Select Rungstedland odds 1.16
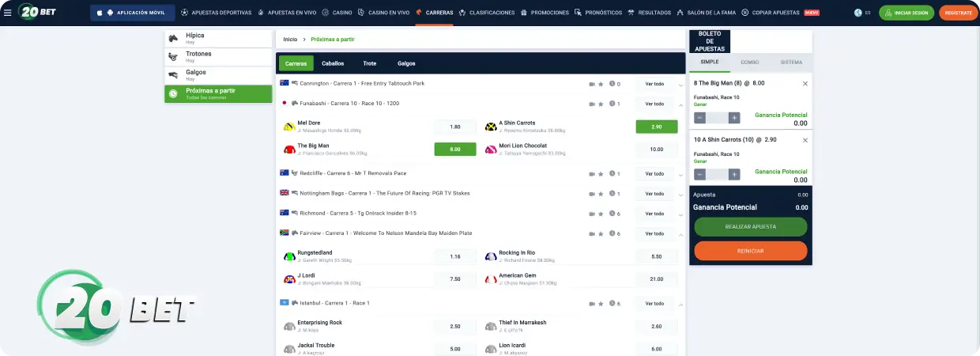The height and width of the screenshot is (356, 980). click(455, 256)
